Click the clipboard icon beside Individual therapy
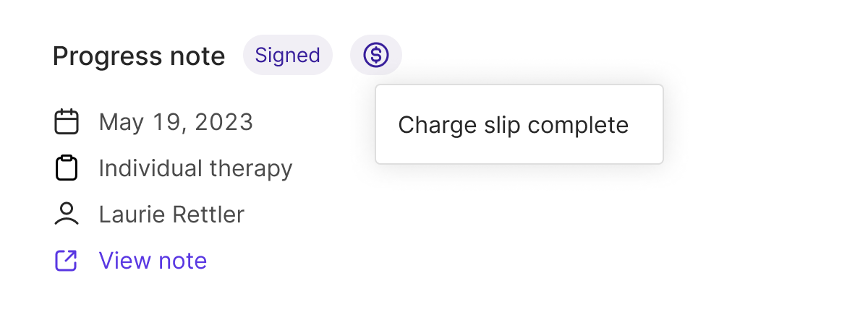Viewport: 868px width, 312px height. [x=67, y=168]
